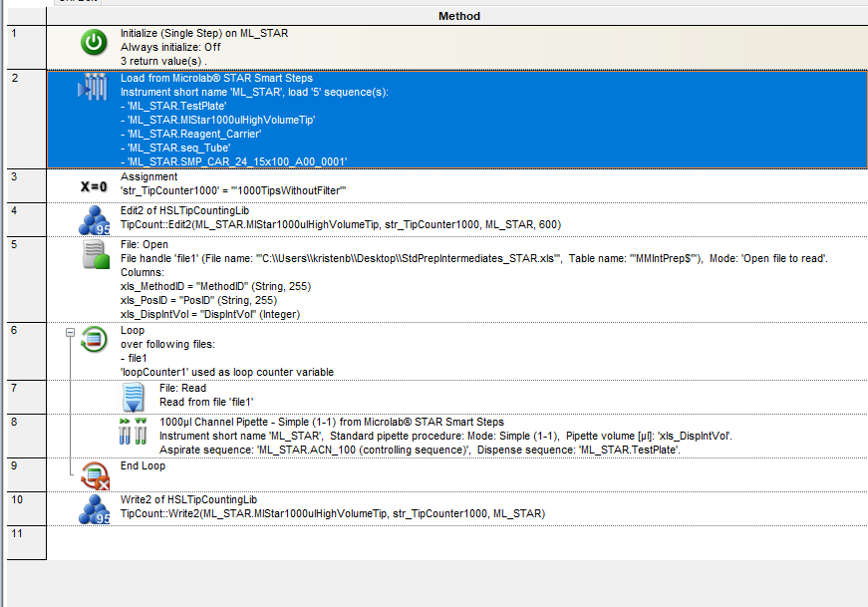This screenshot has width=868, height=607.
Task: Click the 'ML_STAR.seq_Tube' sequence line
Action: coord(175,148)
